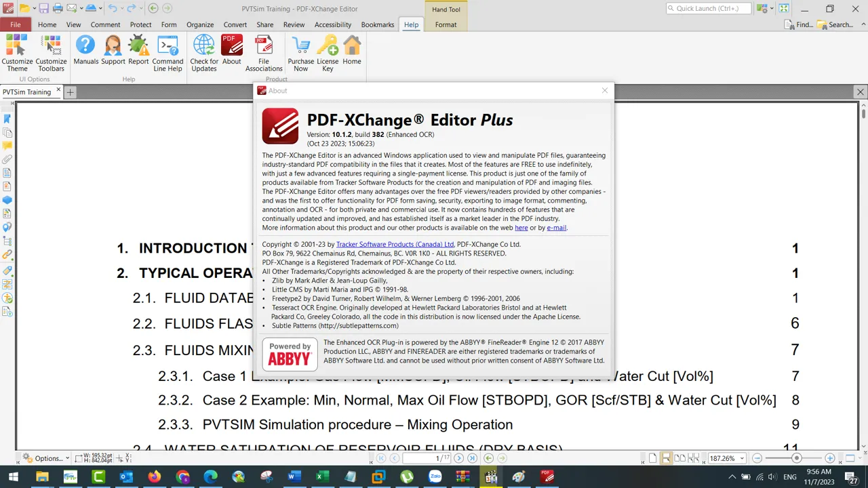Click the About icon in ribbon
The width and height of the screenshot is (868, 488).
pyautogui.click(x=231, y=51)
